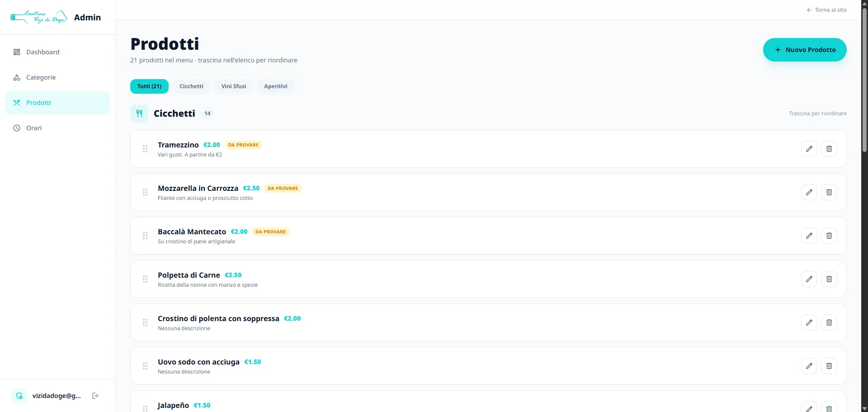Show all products with Tutti (21) filter
868x412 pixels.
pos(149,86)
